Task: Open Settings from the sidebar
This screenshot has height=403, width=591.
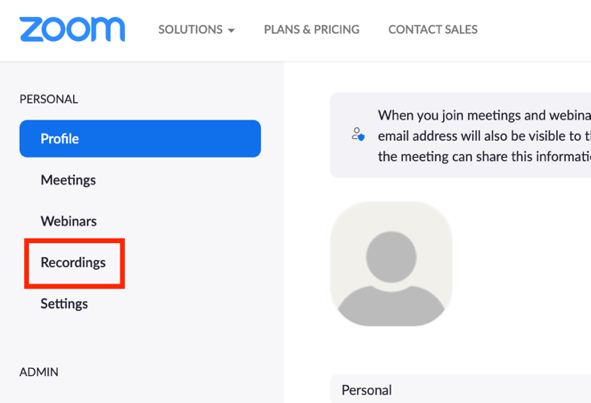Action: click(x=64, y=304)
